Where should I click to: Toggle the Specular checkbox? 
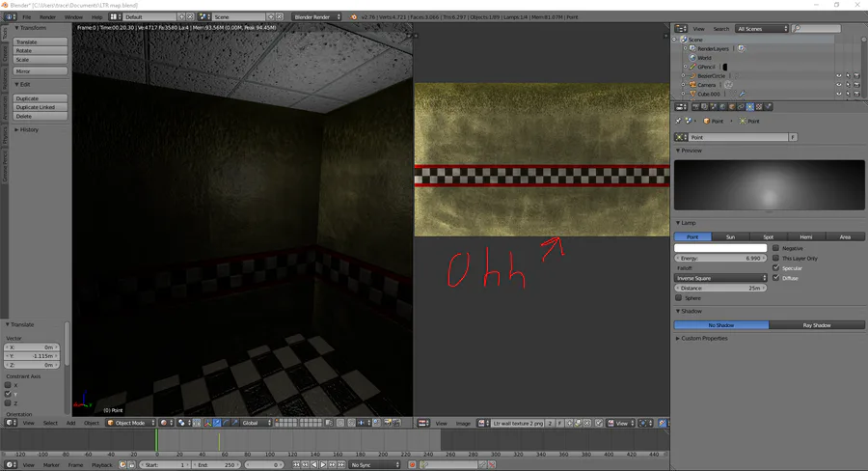(x=775, y=268)
